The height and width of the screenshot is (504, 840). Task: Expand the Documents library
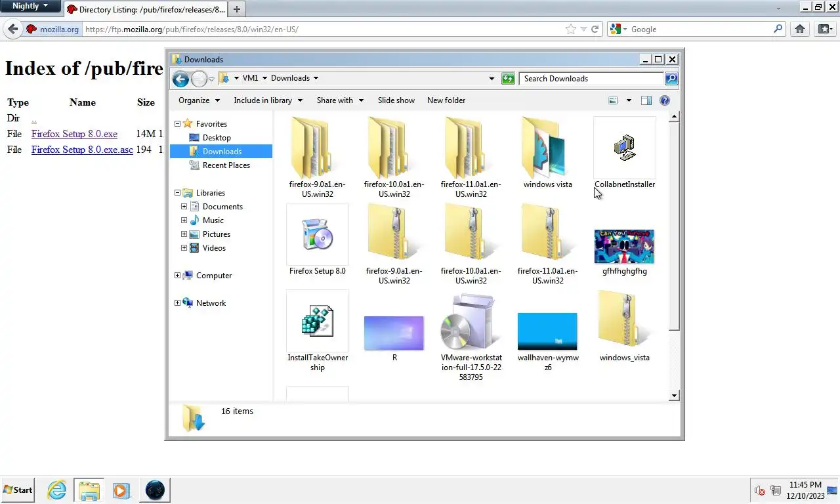tap(184, 207)
